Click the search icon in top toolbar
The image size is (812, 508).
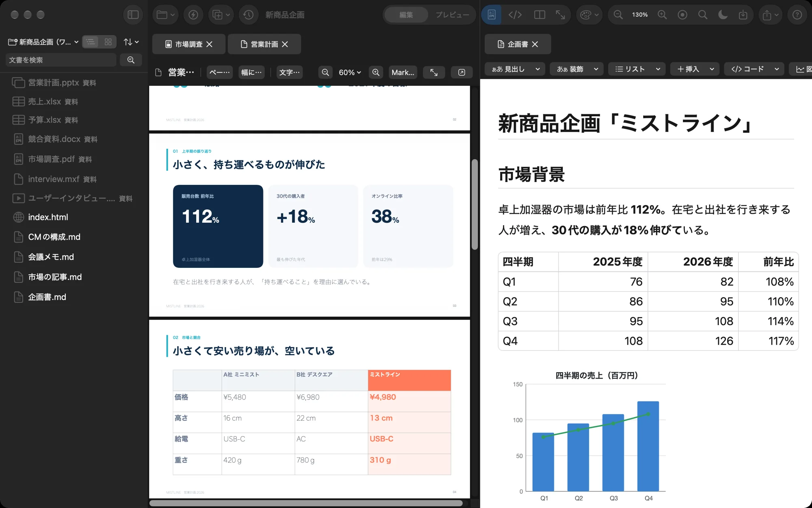(703, 15)
